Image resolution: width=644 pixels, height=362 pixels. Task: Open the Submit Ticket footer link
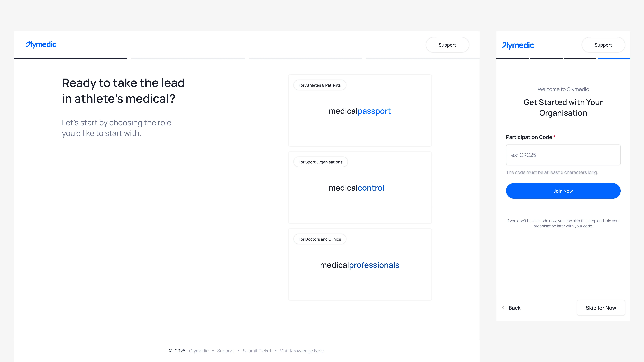[x=257, y=351]
